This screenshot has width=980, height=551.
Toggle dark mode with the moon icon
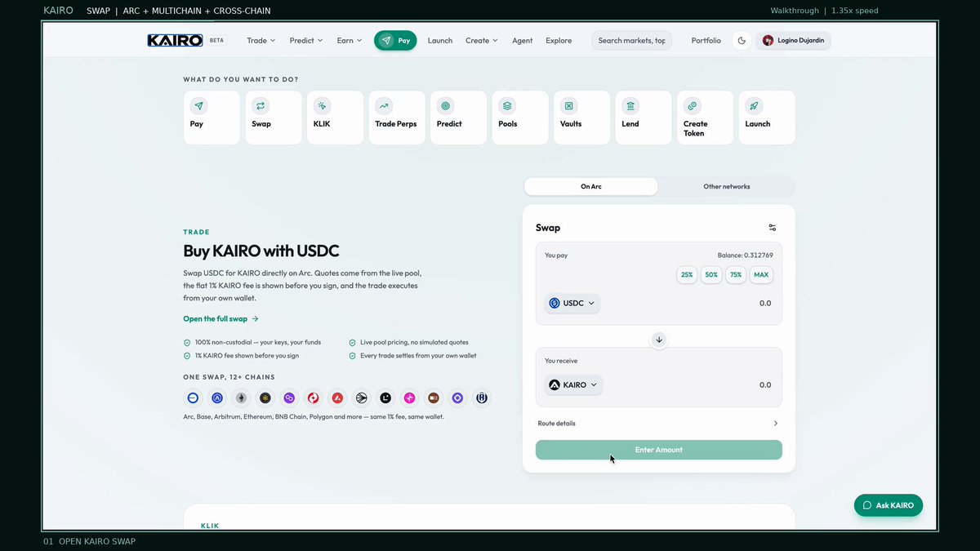point(741,40)
